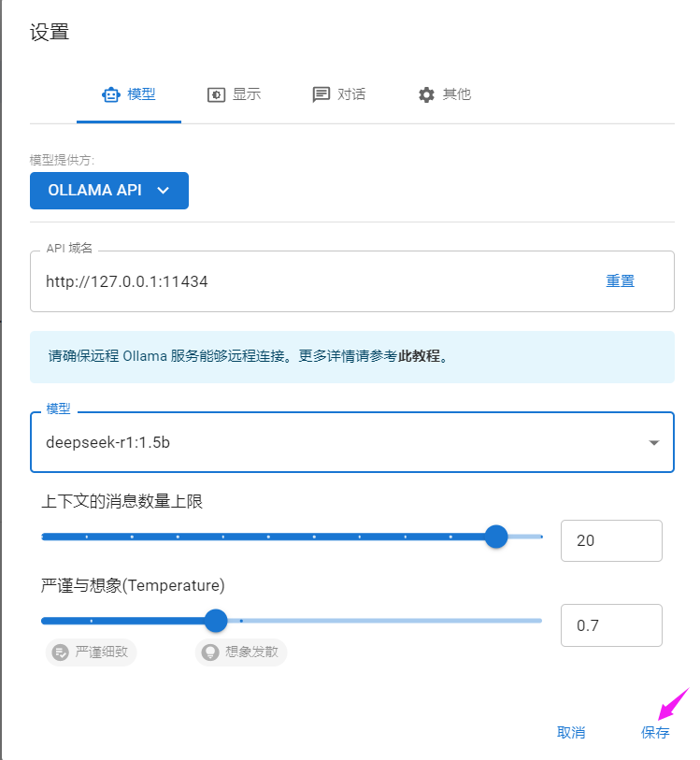Open the OLLAMA API provider dropdown
The height and width of the screenshot is (760, 700).
[109, 191]
